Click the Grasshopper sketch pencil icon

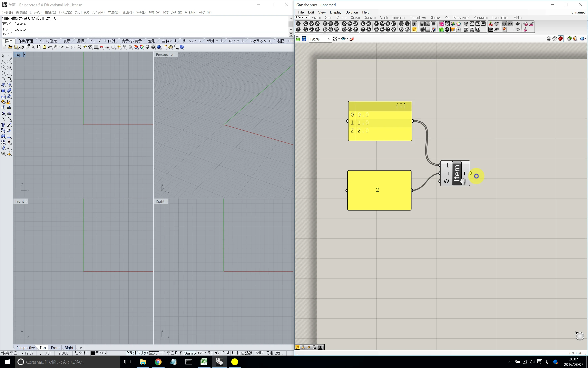pos(352,39)
